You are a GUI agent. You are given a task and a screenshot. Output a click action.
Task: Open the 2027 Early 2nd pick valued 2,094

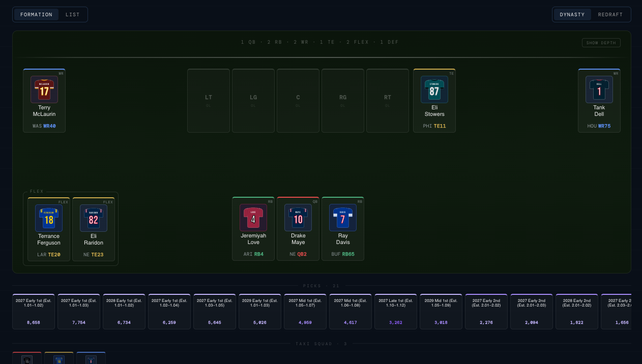[x=532, y=312]
